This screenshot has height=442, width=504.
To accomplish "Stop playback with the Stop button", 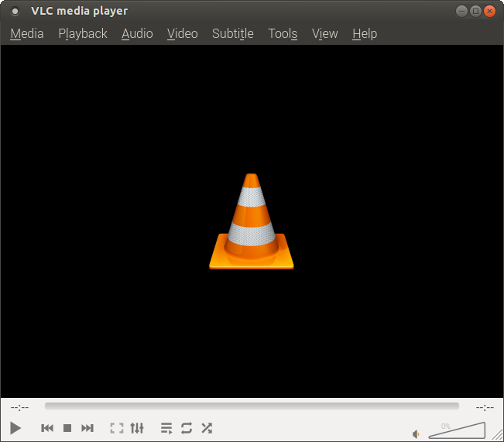I will coord(67,428).
